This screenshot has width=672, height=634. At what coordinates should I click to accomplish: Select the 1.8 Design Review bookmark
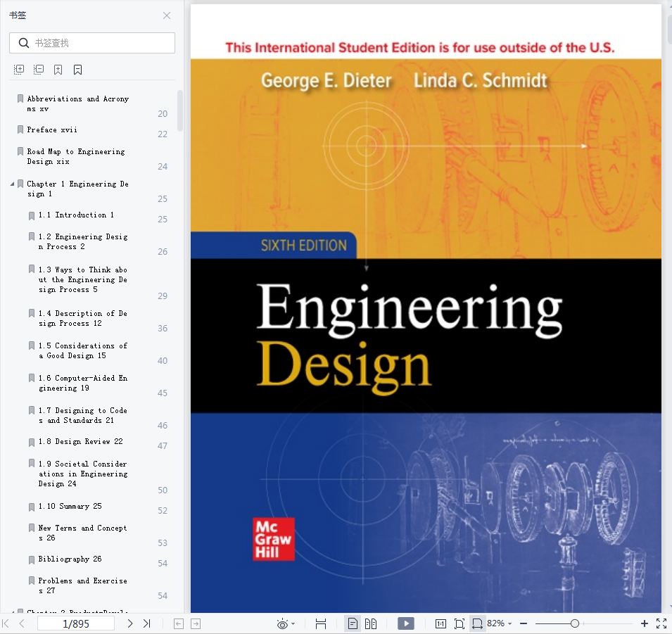coord(81,441)
